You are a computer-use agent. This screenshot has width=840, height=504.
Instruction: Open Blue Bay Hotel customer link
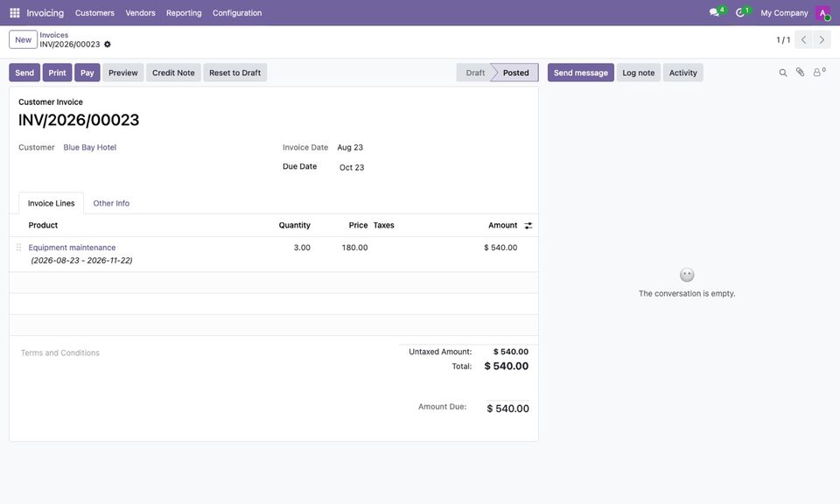pyautogui.click(x=90, y=147)
